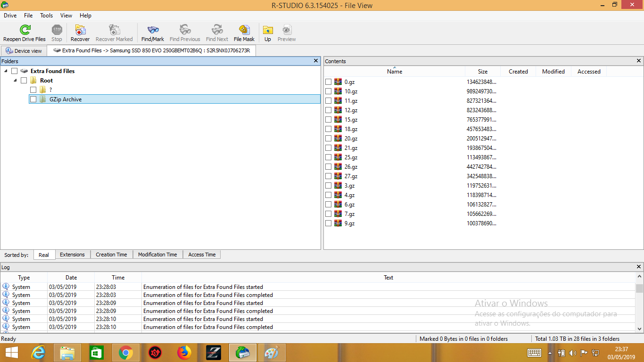The width and height of the screenshot is (644, 362).
Task: Click the folder icon of GZip Archive
Action: 42,99
